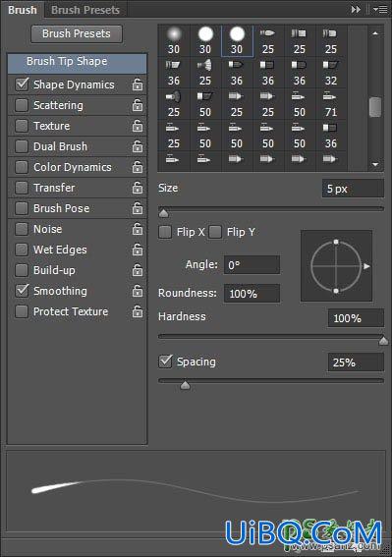Click the Size slider handle
This screenshot has width=392, height=557.
163,213
